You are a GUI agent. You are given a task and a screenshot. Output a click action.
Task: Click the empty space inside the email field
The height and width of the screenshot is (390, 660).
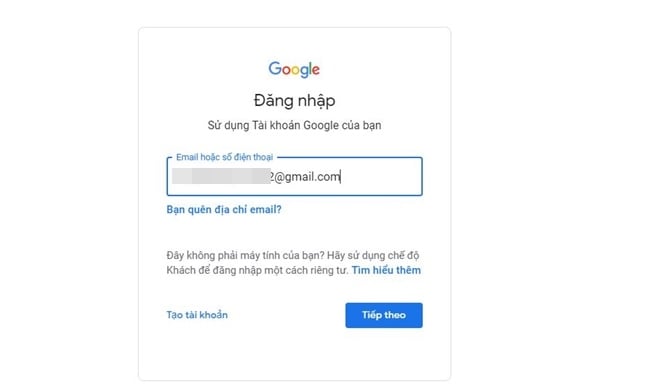pos(381,177)
